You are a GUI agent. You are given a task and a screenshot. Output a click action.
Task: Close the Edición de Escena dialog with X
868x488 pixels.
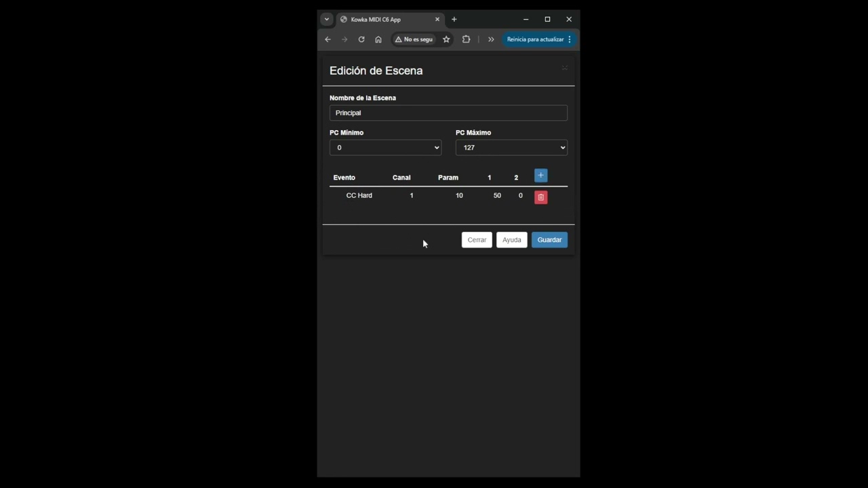tap(564, 68)
